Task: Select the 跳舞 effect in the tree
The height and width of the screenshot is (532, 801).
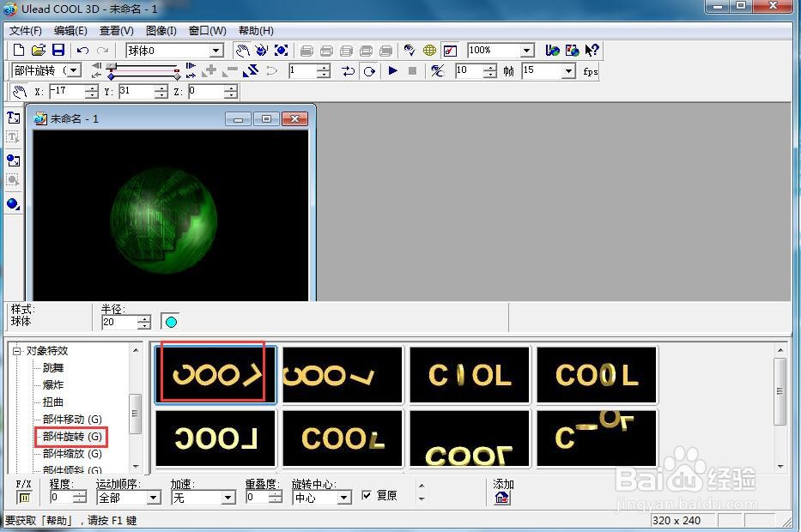Action: tap(53, 367)
